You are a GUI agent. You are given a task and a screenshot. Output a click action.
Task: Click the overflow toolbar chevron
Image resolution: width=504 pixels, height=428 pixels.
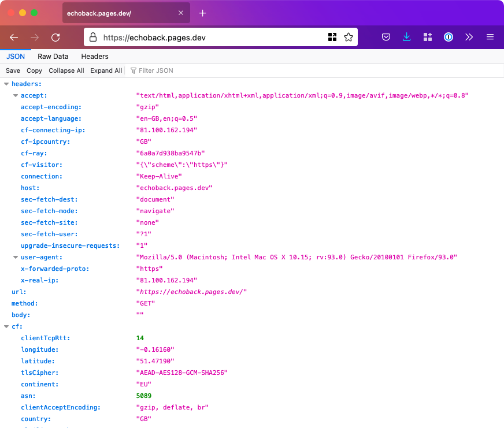pos(469,36)
